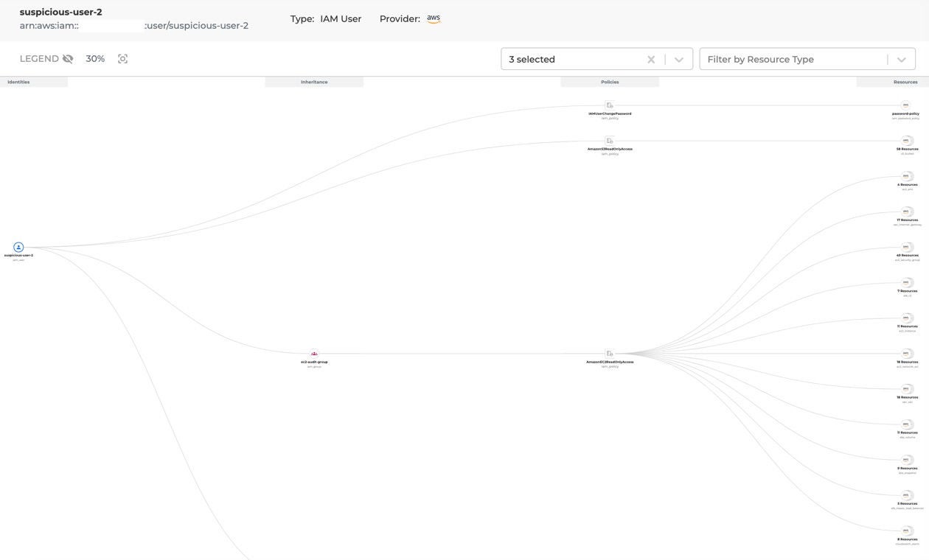929x560 pixels.
Task: Select the password-policy resource node
Action: (906, 105)
